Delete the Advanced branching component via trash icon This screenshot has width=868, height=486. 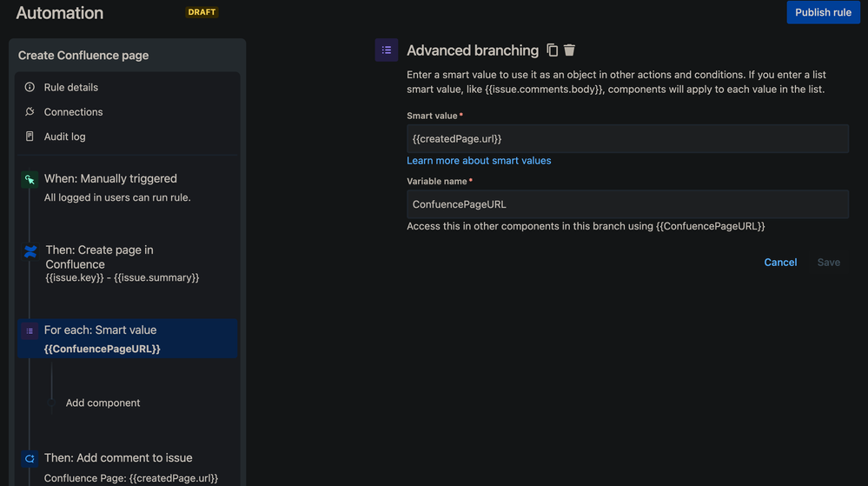(x=569, y=50)
